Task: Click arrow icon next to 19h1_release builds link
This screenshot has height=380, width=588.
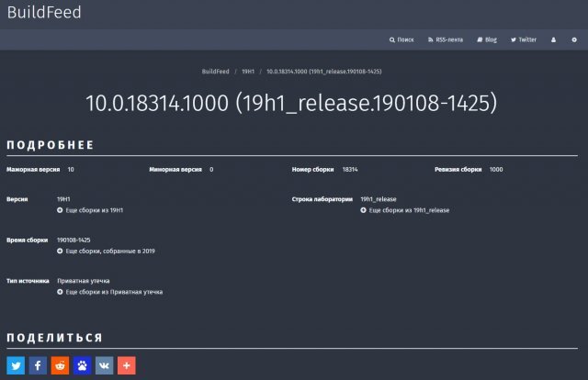Action: pos(364,210)
